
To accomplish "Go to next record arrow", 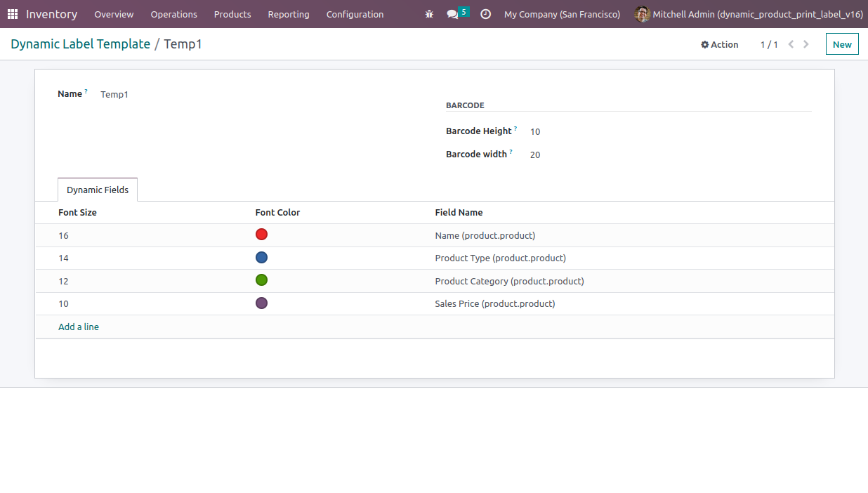I will [x=805, y=44].
